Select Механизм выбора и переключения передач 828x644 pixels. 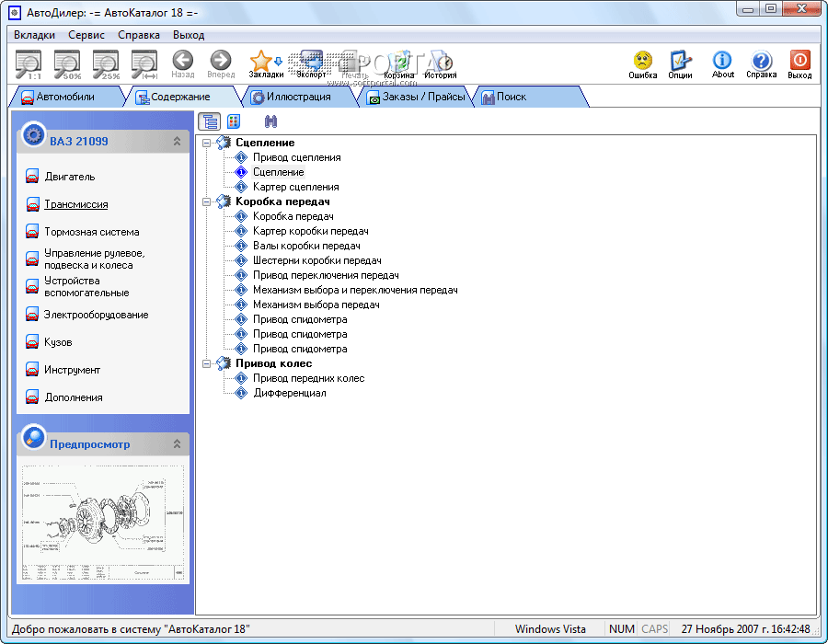pyautogui.click(x=355, y=290)
